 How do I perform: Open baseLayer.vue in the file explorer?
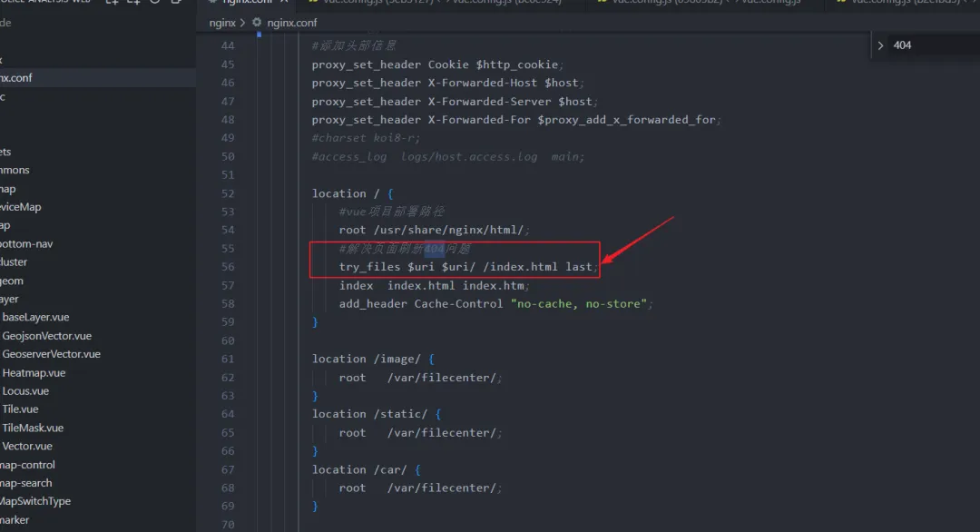[x=35, y=318]
